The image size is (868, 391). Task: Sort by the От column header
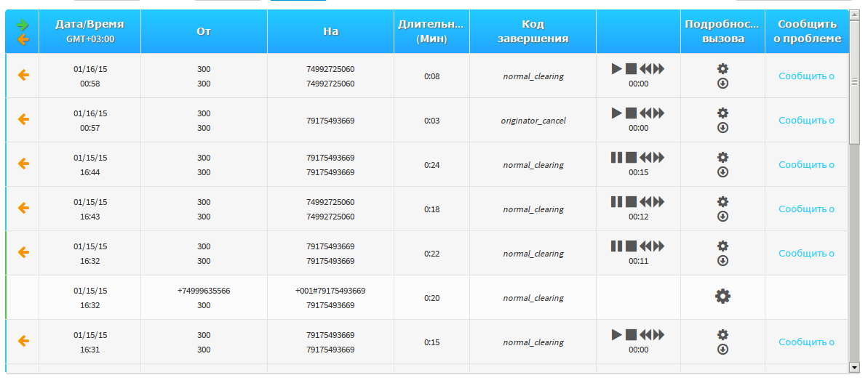coord(204,31)
